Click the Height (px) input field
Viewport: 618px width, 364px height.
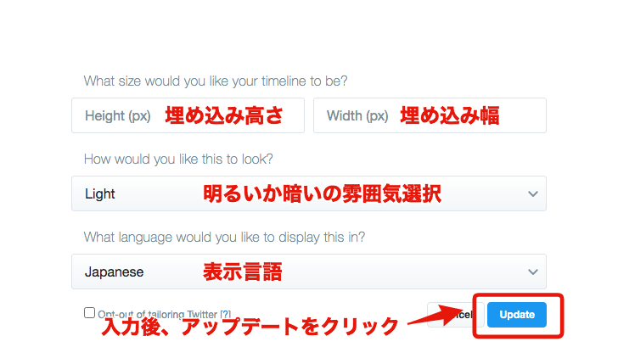click(x=188, y=115)
